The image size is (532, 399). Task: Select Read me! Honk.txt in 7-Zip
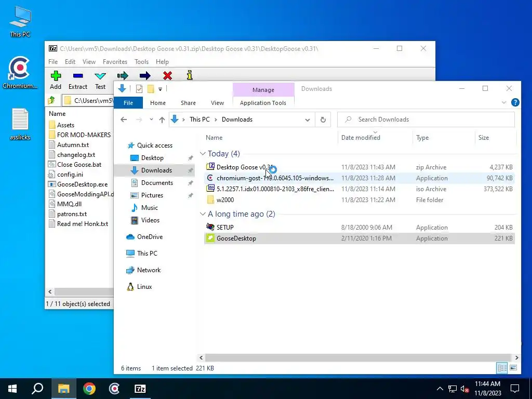pos(78,224)
